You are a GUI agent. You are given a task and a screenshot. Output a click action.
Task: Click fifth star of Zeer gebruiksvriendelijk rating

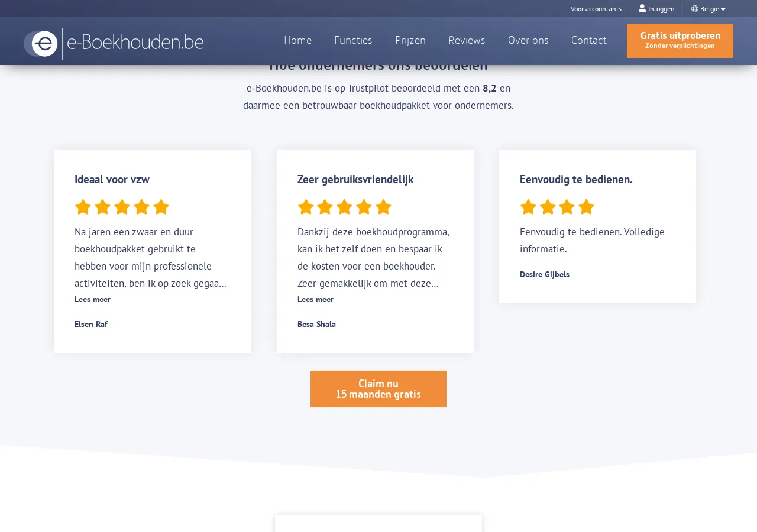point(383,207)
